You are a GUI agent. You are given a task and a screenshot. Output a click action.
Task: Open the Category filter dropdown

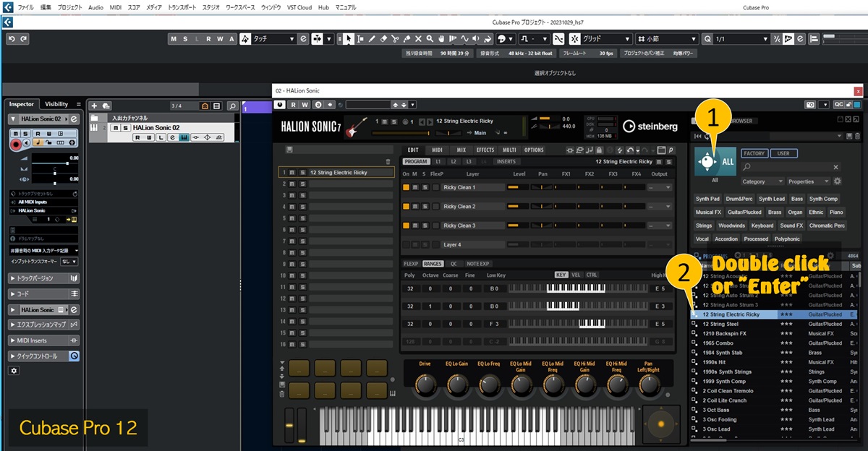pyautogui.click(x=762, y=181)
